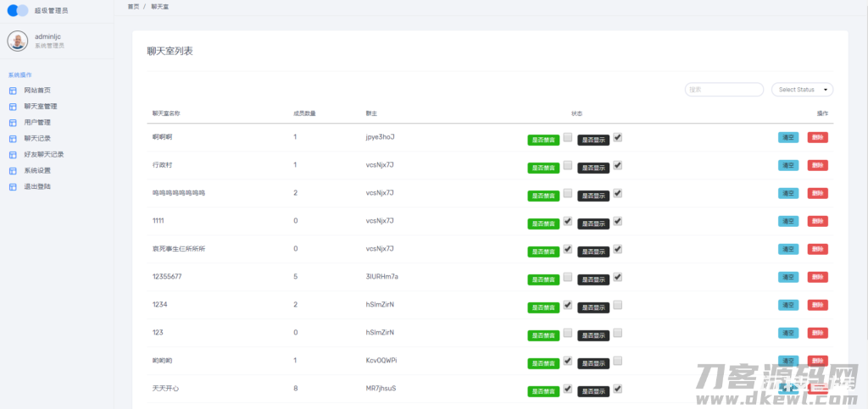Click the 系统设置 sidebar icon
This screenshot has width=868, height=409.
coord(13,170)
